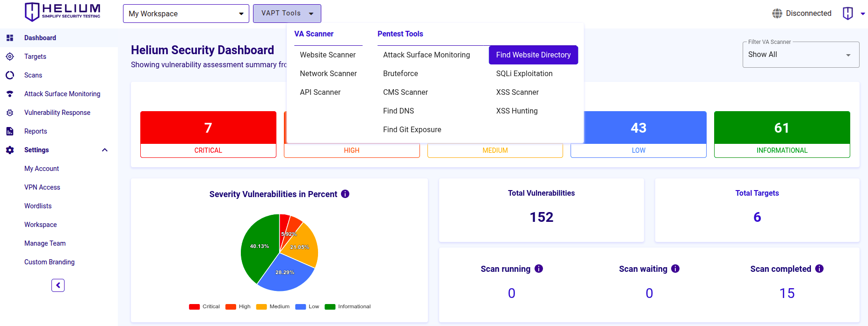Collapse sidebar with the left chevron button

[58, 285]
